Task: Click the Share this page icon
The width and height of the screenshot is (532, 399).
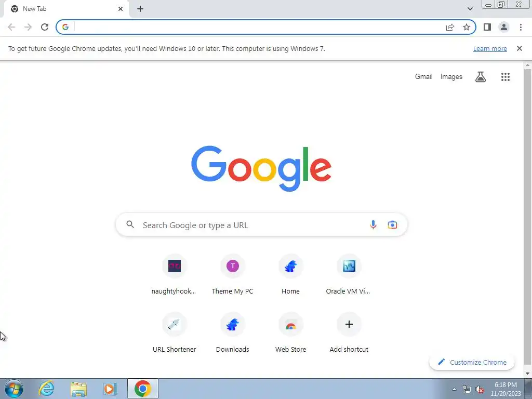Action: pyautogui.click(x=450, y=27)
